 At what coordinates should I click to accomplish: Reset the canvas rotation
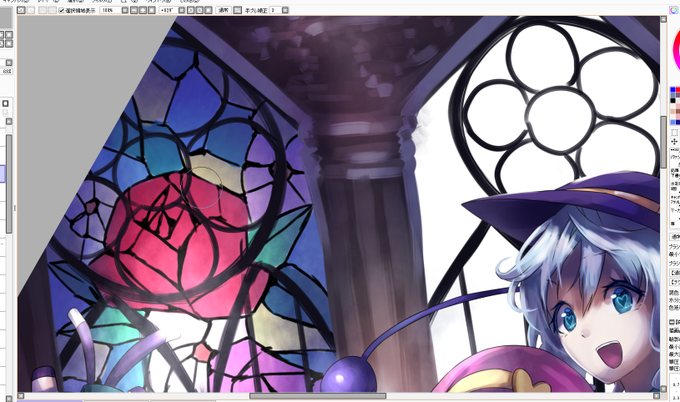click(209, 10)
